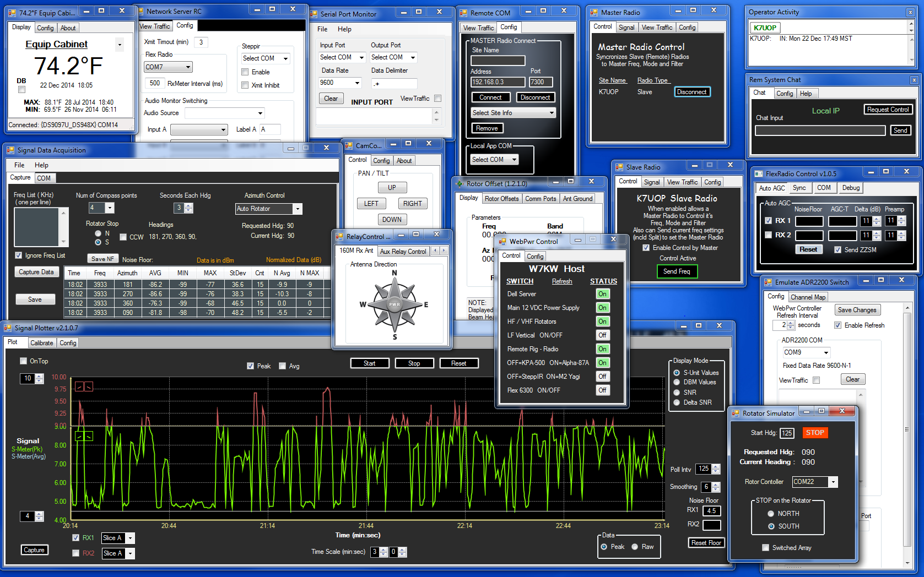Expand the Auto Rotator azimuth control dropdown

point(298,209)
